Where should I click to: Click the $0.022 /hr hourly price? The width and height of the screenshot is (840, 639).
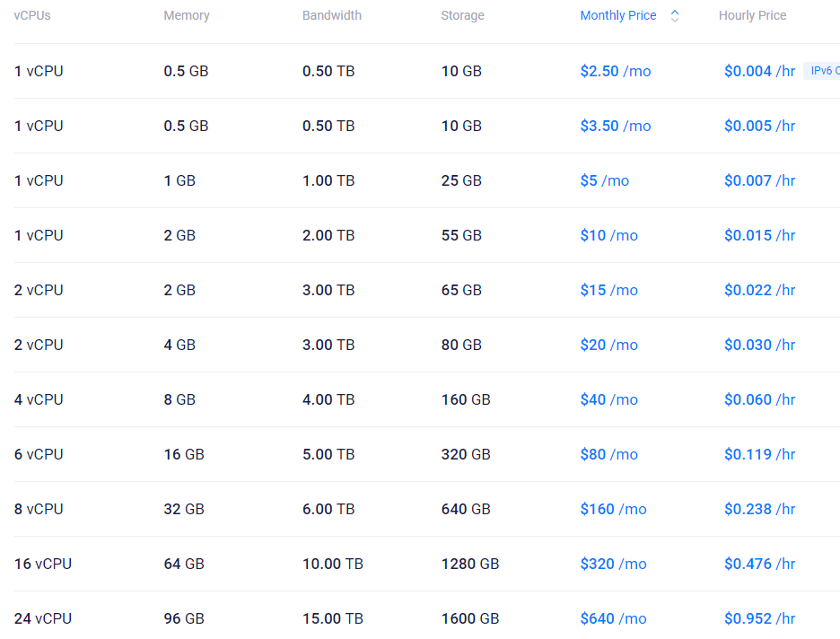coord(759,290)
